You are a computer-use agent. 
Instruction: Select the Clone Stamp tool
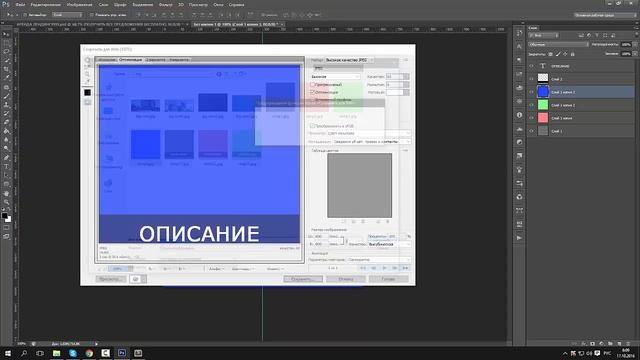point(6,105)
